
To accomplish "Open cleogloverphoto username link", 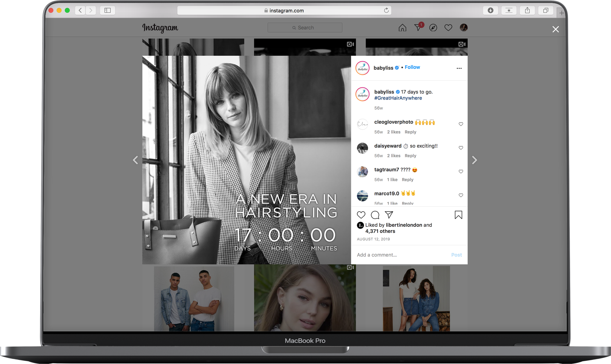I will (393, 122).
